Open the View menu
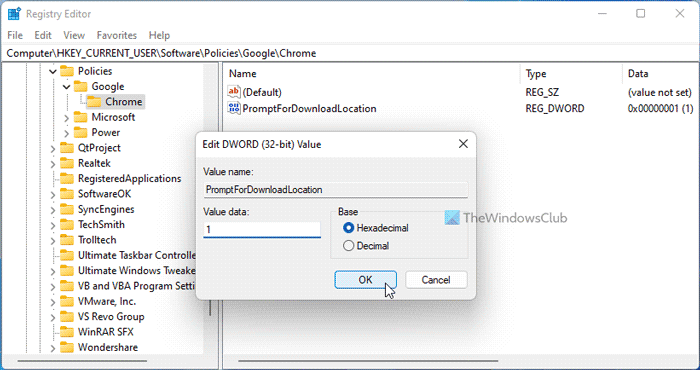 (x=74, y=35)
